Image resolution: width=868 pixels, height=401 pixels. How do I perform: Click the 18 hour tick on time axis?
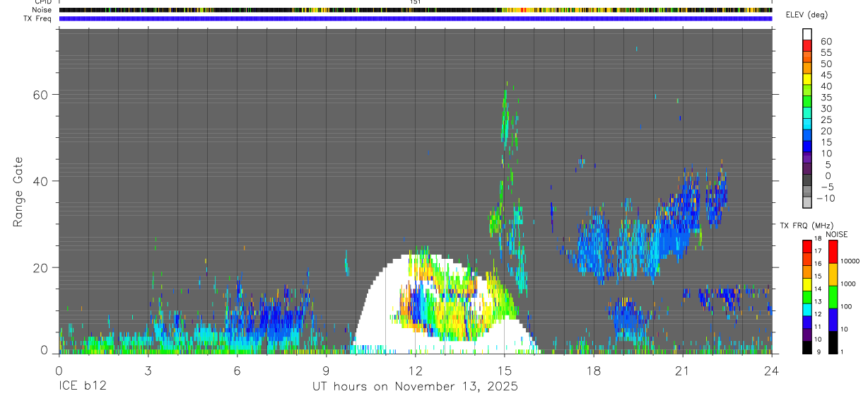(594, 370)
